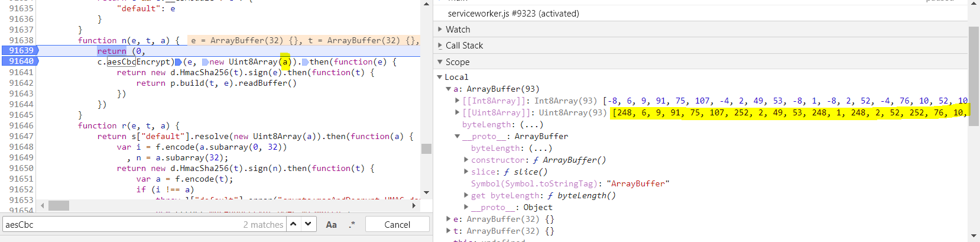Screen dimensions: 980x242
Task: Select serviceworker.js #9323 thread
Action: click(x=513, y=14)
